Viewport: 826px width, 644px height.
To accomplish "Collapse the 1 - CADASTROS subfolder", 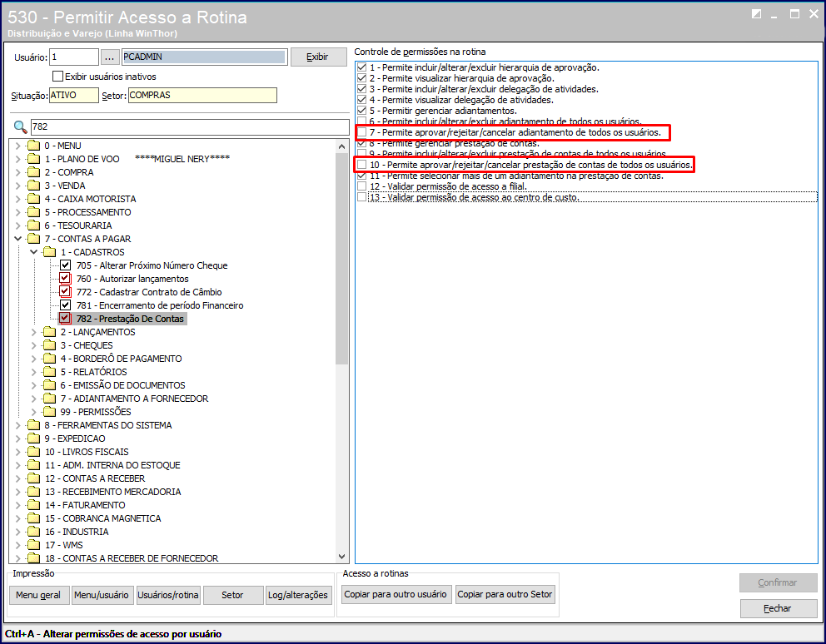I will click(x=33, y=252).
